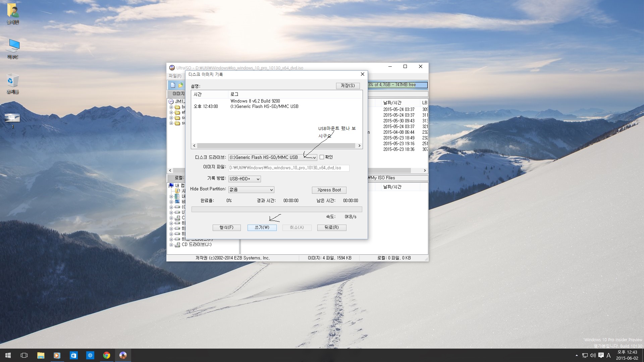644x362 pixels.
Task: Open the volume tray icon
Action: click(x=593, y=355)
